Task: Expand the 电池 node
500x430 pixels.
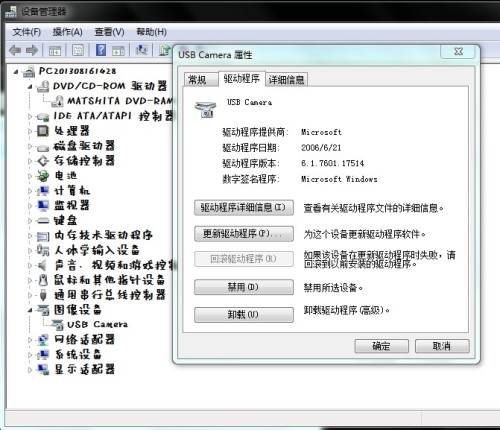Action: click(x=30, y=176)
